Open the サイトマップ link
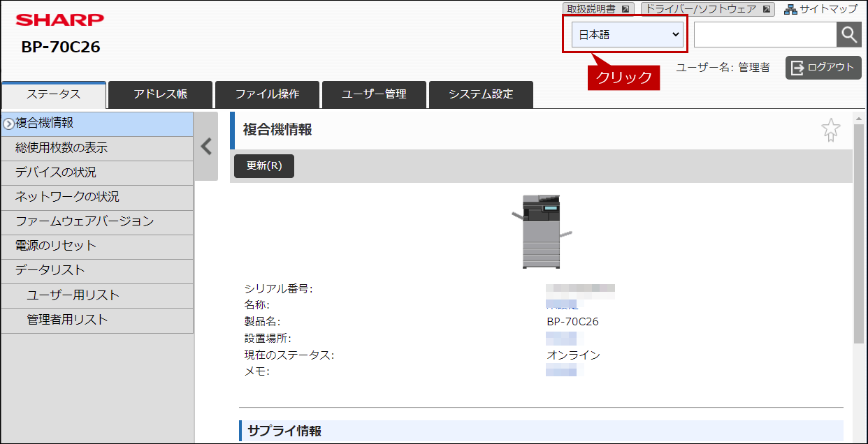This screenshot has width=868, height=444. [x=820, y=9]
